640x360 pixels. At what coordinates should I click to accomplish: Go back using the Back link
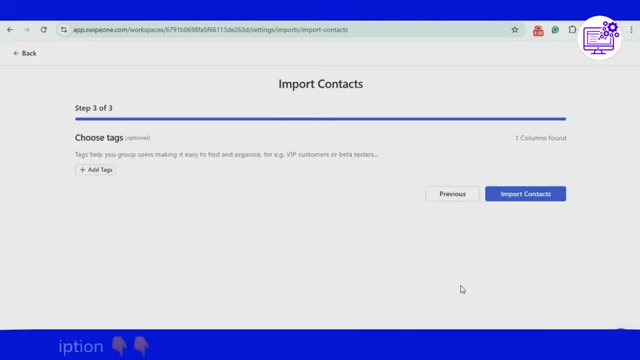pos(24,53)
